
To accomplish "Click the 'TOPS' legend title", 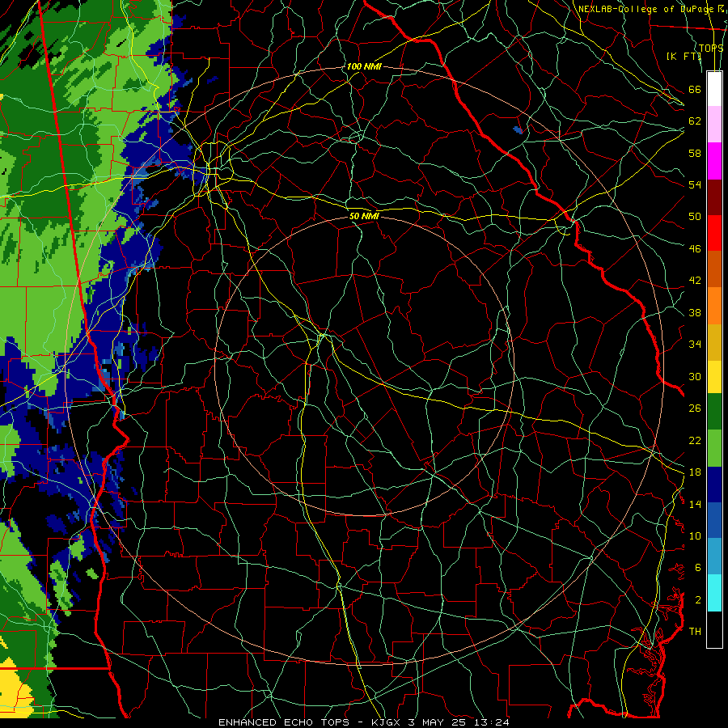I will coord(711,48).
